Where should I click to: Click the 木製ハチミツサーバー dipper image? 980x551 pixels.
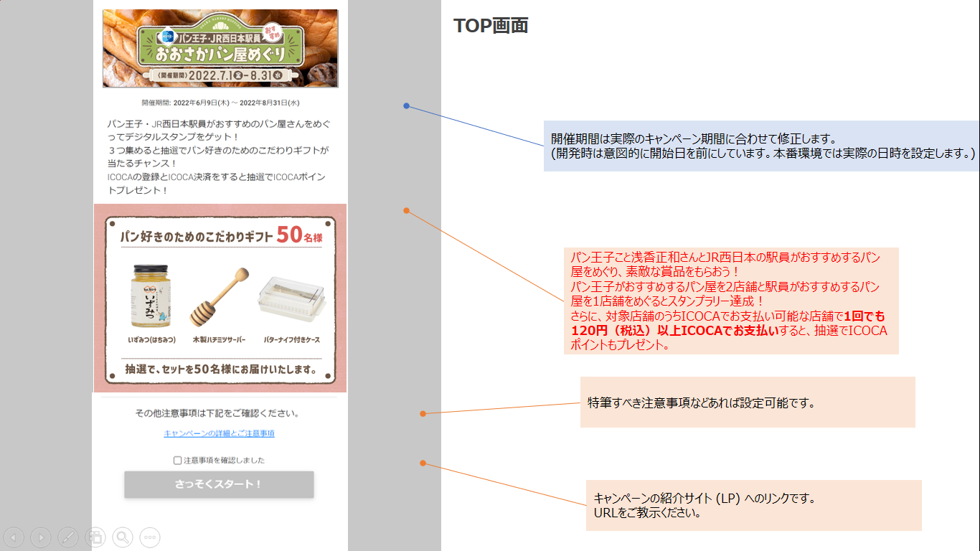[x=219, y=297]
